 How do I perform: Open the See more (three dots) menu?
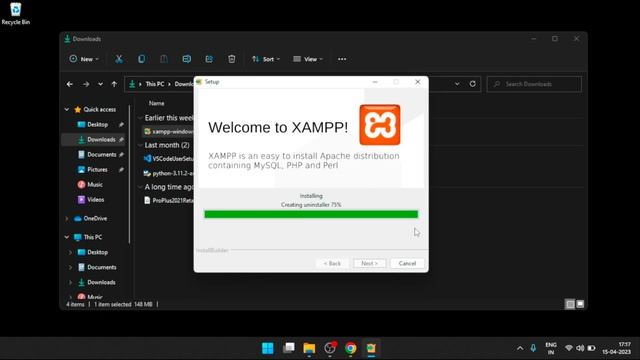342,59
